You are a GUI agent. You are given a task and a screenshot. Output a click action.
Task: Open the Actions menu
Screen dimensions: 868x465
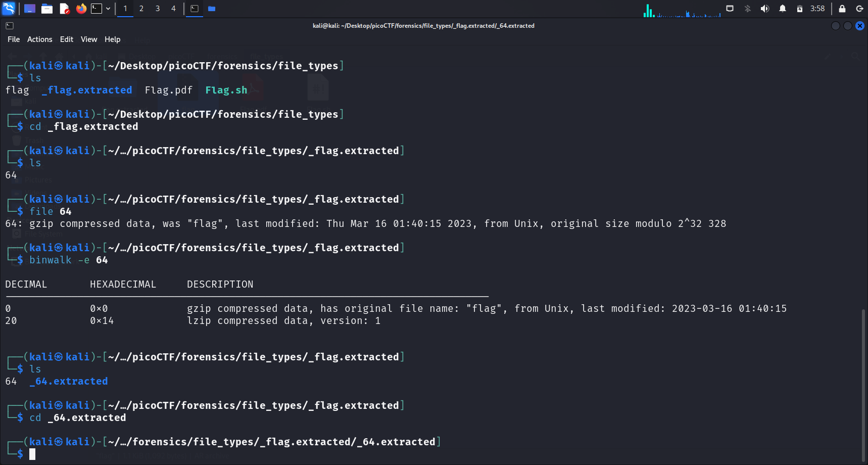39,39
